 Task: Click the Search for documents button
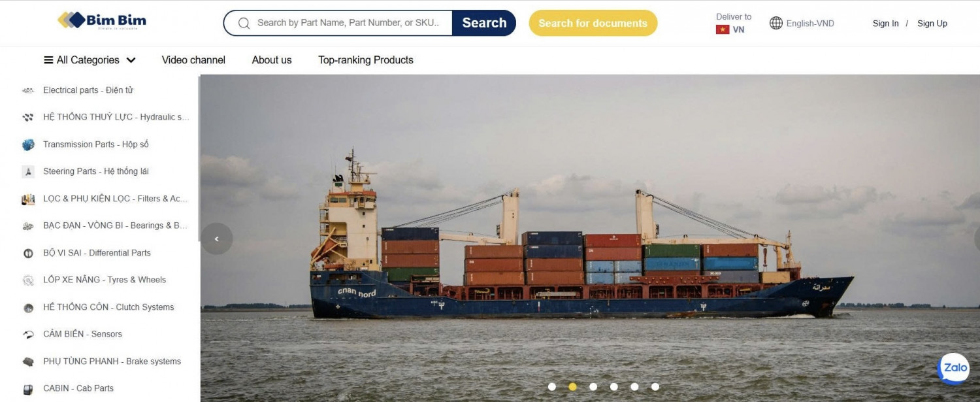click(x=593, y=23)
